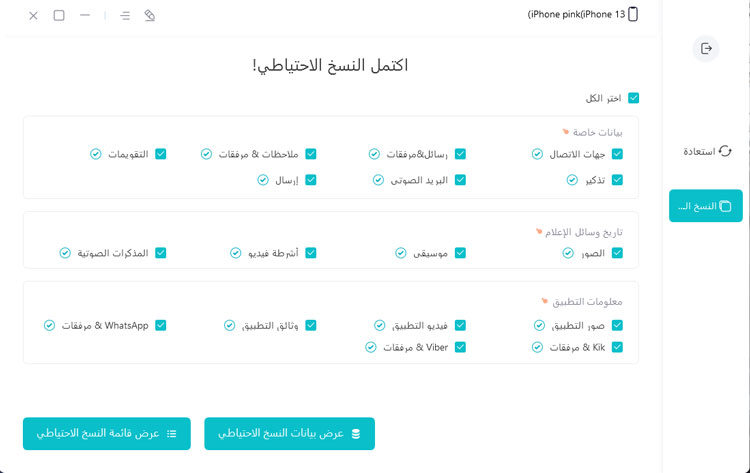Viewport: 750px width, 473px height.
Task: Uncheck the رسائل&مرفقات checkbox
Action: point(460,154)
